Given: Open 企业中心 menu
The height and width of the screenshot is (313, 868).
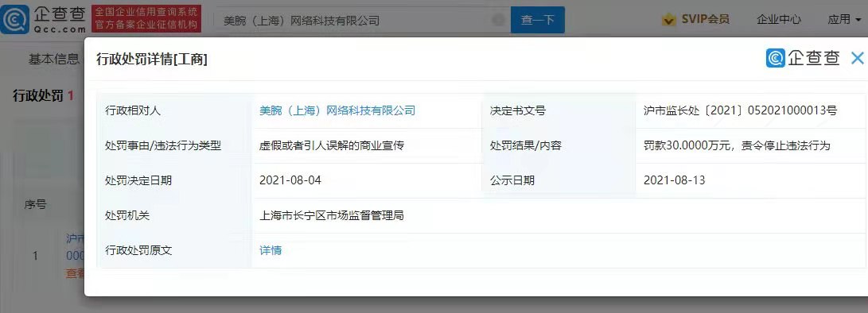Looking at the screenshot, I should [778, 20].
